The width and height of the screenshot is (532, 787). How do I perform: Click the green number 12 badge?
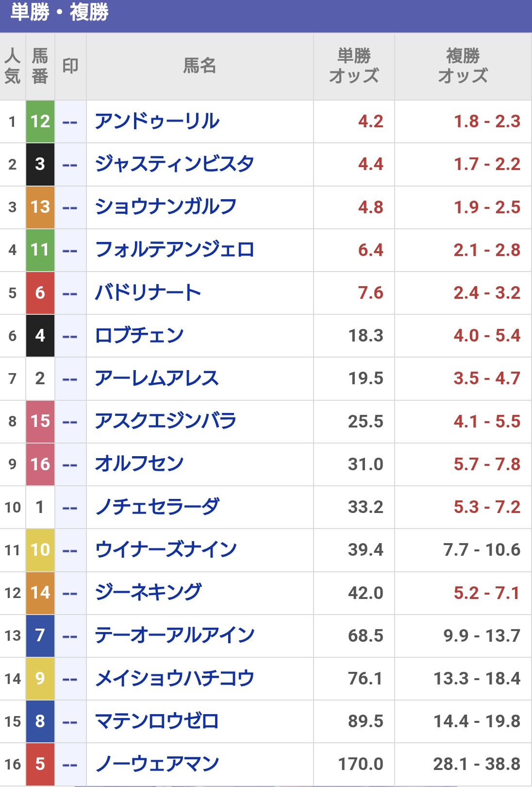point(40,121)
